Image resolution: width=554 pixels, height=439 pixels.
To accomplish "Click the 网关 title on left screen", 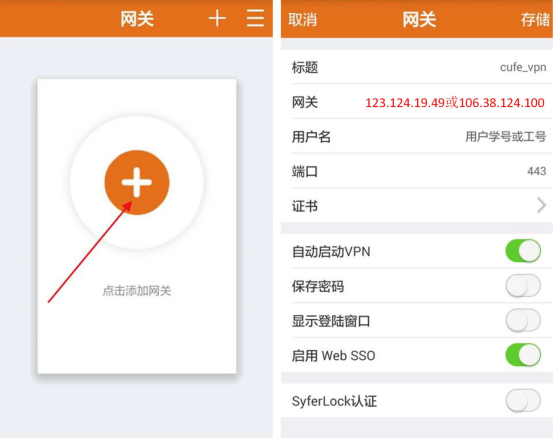I will (137, 19).
